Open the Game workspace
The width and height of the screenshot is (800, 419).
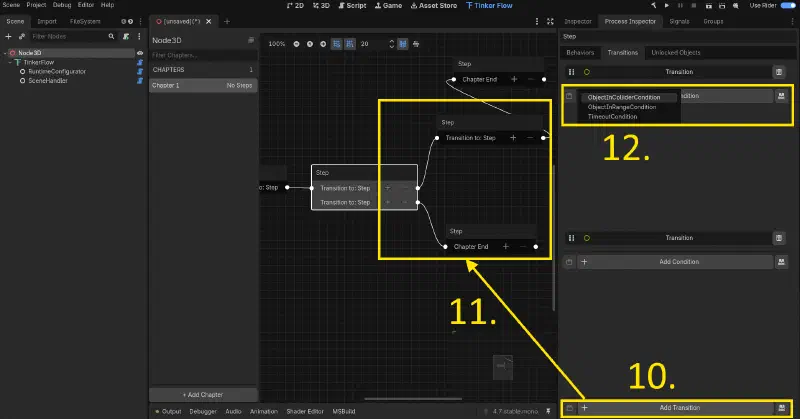[388, 5]
